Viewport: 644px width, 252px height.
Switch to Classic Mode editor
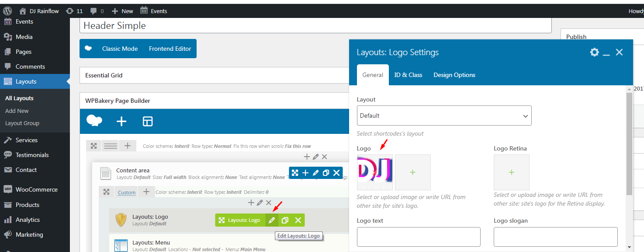(120, 49)
